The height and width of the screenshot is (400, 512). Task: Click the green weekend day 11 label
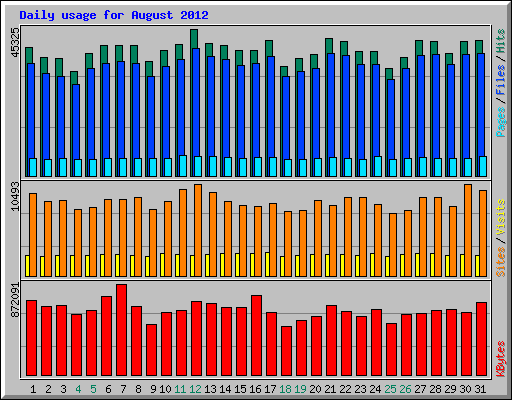(x=180, y=389)
